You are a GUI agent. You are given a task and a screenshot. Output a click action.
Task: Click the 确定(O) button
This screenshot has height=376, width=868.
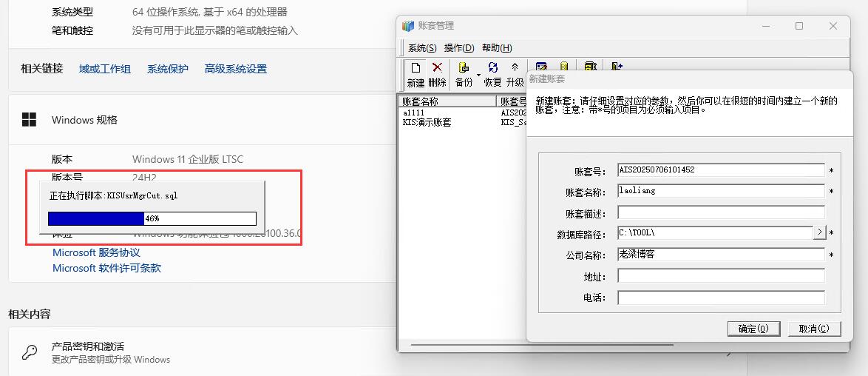click(753, 329)
